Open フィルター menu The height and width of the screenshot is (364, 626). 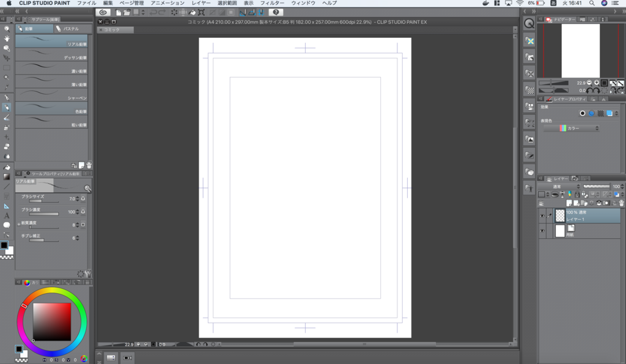tap(272, 3)
